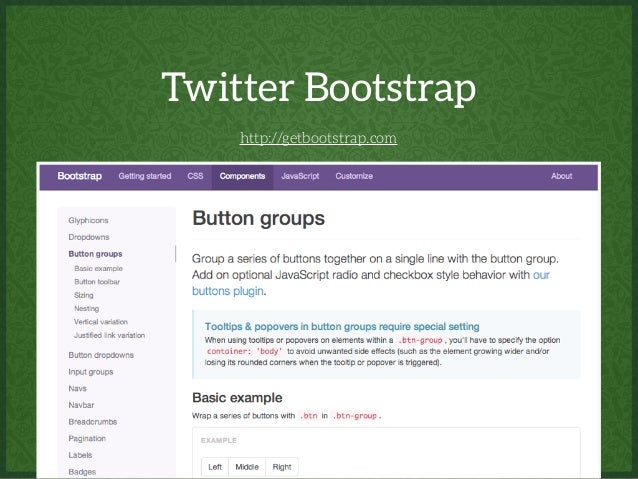Jump to Button toolbar subsection
Screen dimensions: 638x479
click(x=97, y=282)
